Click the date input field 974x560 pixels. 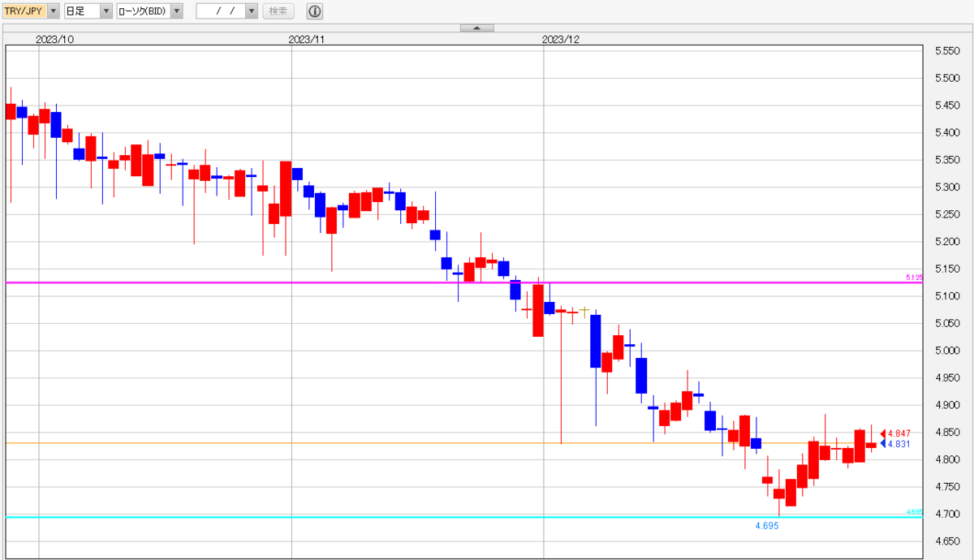221,11
